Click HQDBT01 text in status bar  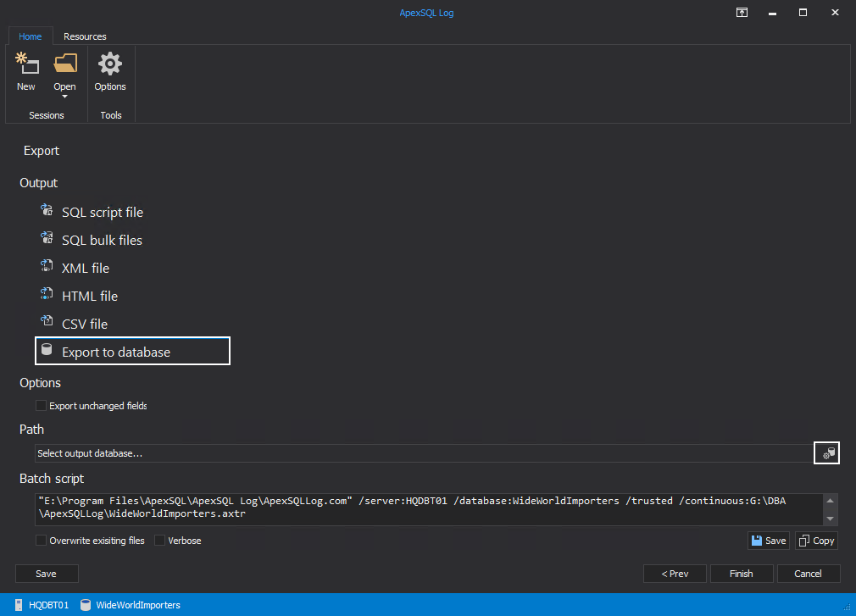(x=48, y=604)
